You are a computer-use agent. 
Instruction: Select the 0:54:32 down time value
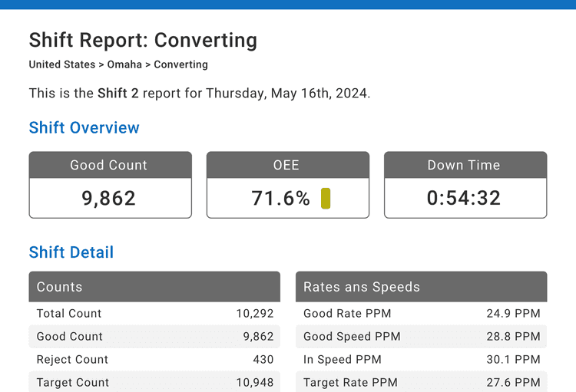click(x=464, y=199)
